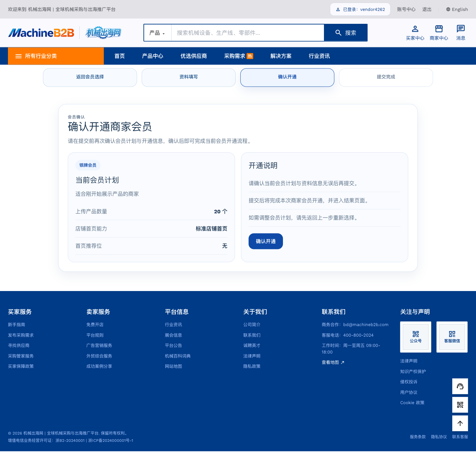Screen dimensions: 476x463
Task: Open the floating QR code button
Action: tap(460, 405)
